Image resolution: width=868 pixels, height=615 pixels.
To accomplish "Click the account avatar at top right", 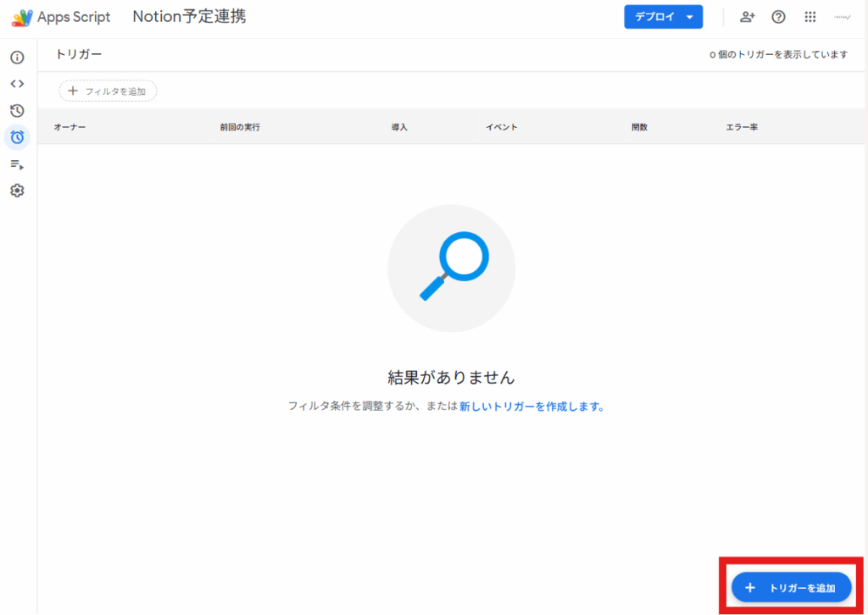I will coord(842,17).
